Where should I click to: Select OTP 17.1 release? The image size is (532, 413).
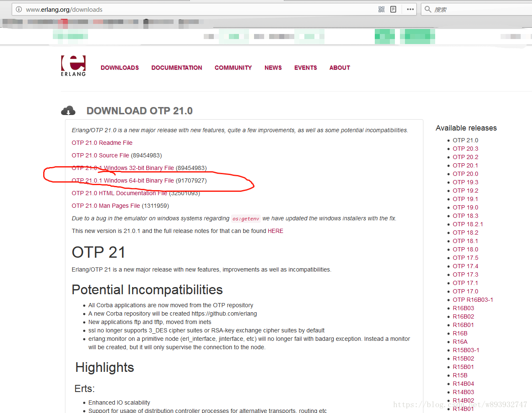tap(465, 283)
